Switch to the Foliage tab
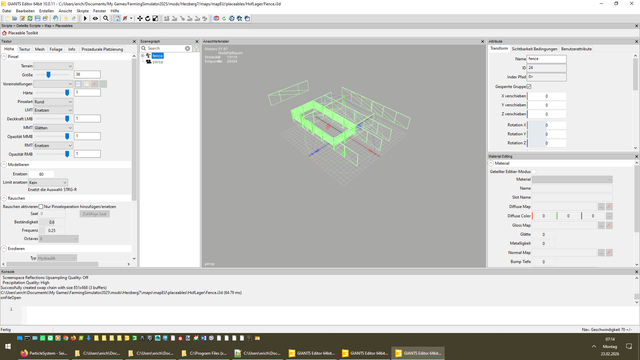640x360 pixels. pyautogui.click(x=56, y=49)
